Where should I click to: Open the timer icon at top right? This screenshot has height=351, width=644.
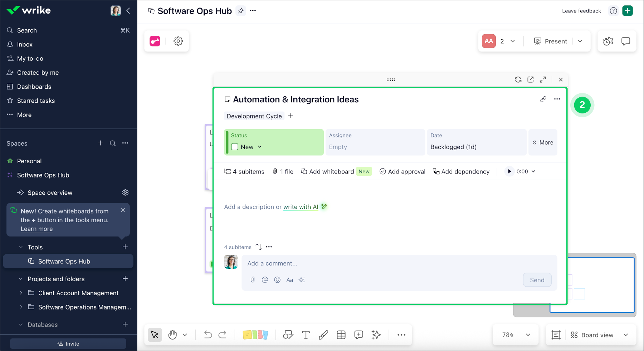point(608,41)
